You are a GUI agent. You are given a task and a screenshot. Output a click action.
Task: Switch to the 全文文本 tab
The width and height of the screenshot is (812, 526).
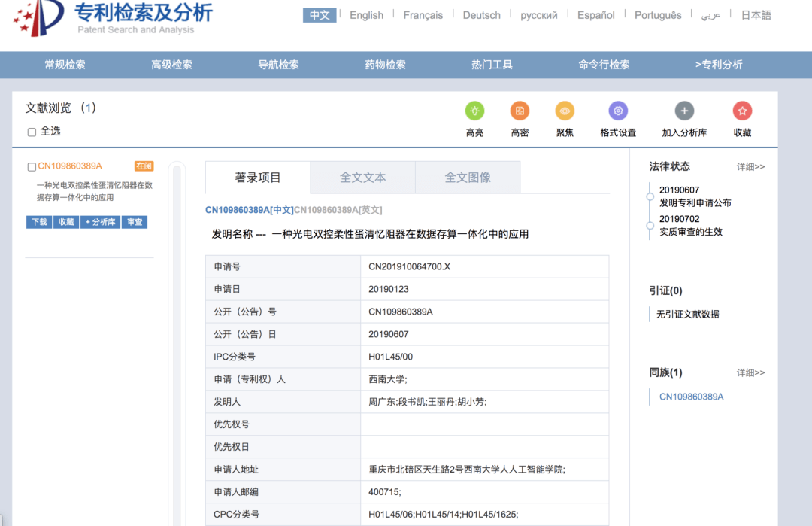point(362,177)
